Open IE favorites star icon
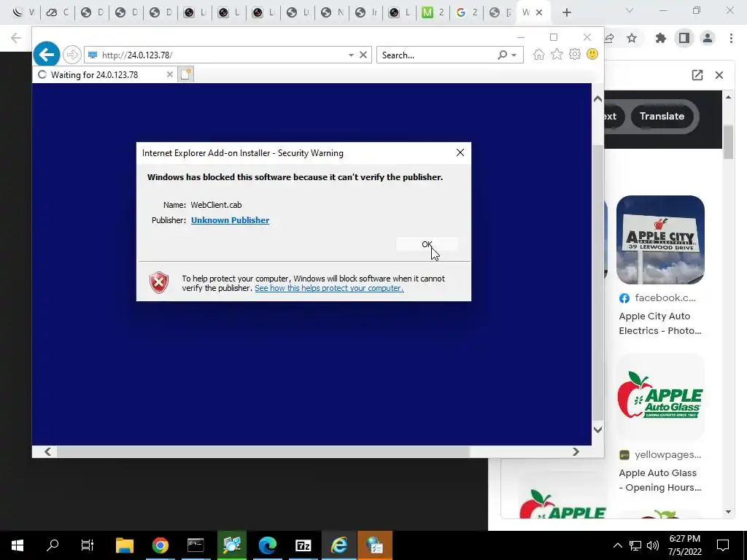 (x=557, y=54)
